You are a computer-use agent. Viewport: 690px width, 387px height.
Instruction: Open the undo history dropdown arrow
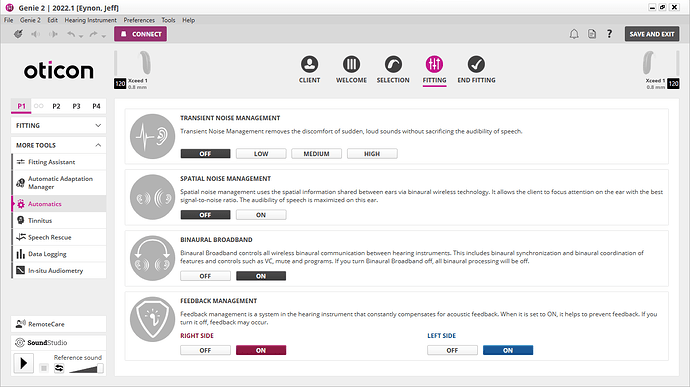(81, 36)
